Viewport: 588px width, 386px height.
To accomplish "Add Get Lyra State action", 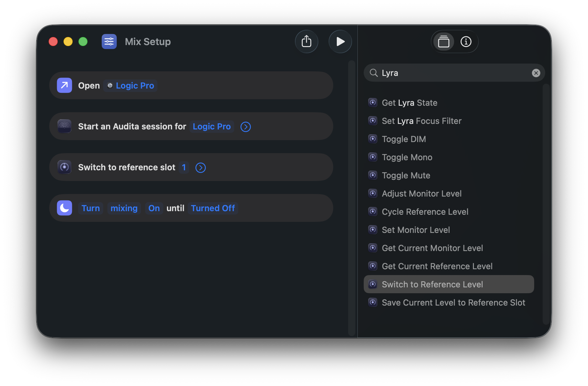I will pyautogui.click(x=449, y=103).
